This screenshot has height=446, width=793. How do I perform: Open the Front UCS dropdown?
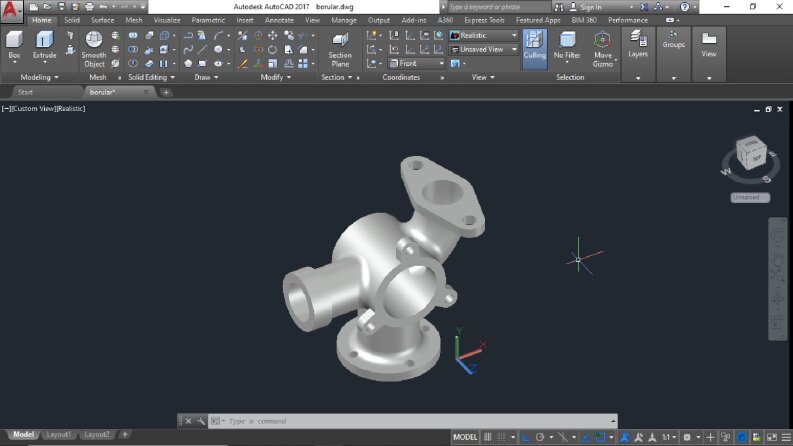417,63
